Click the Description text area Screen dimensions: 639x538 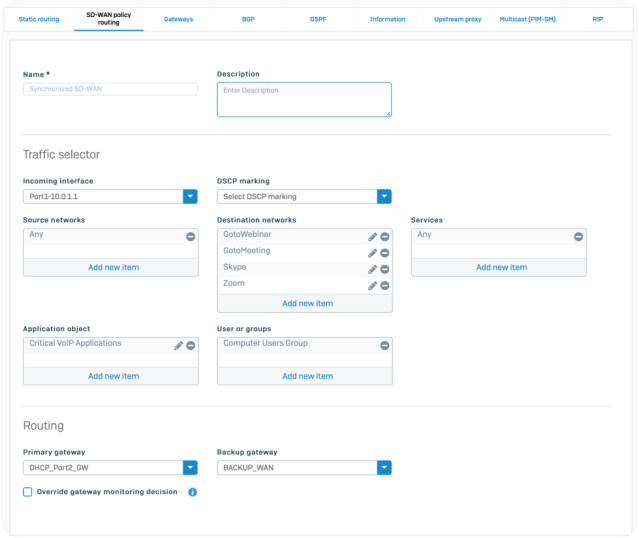[x=304, y=99]
